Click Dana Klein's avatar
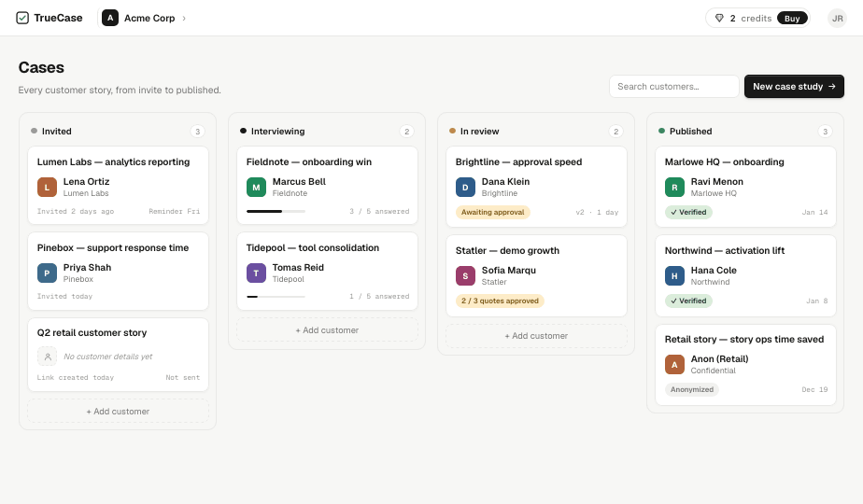 [x=465, y=187]
